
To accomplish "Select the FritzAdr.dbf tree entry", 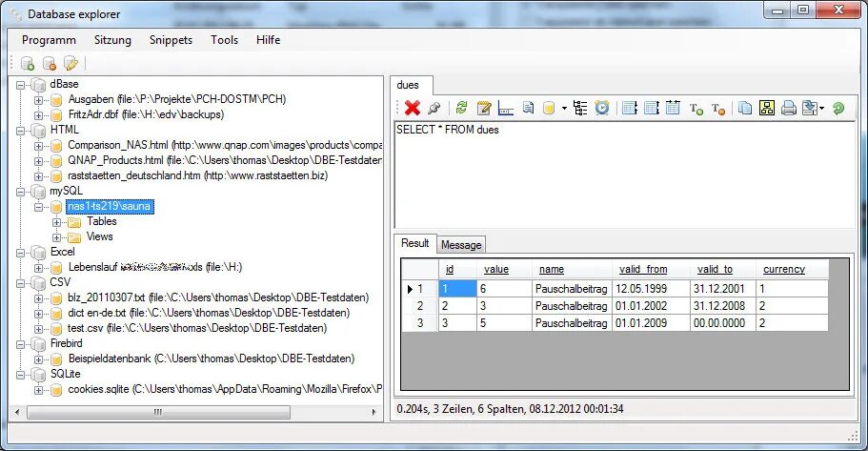I will [146, 114].
